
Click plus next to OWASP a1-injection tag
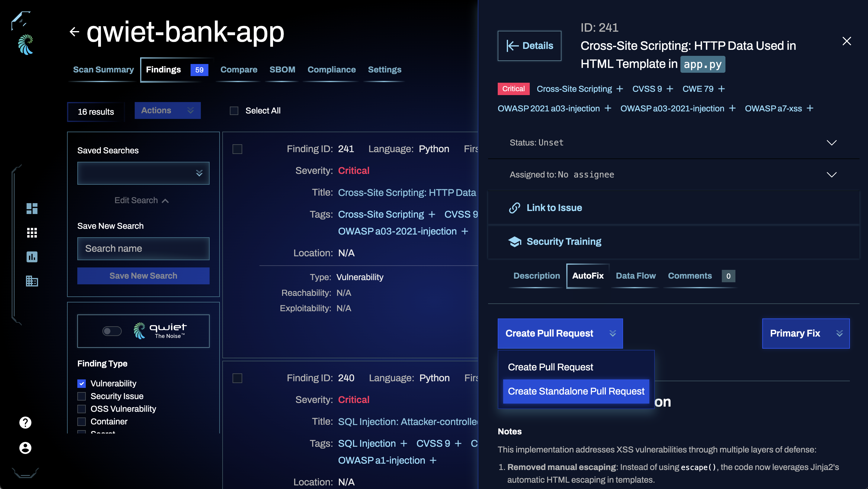pos(433,460)
